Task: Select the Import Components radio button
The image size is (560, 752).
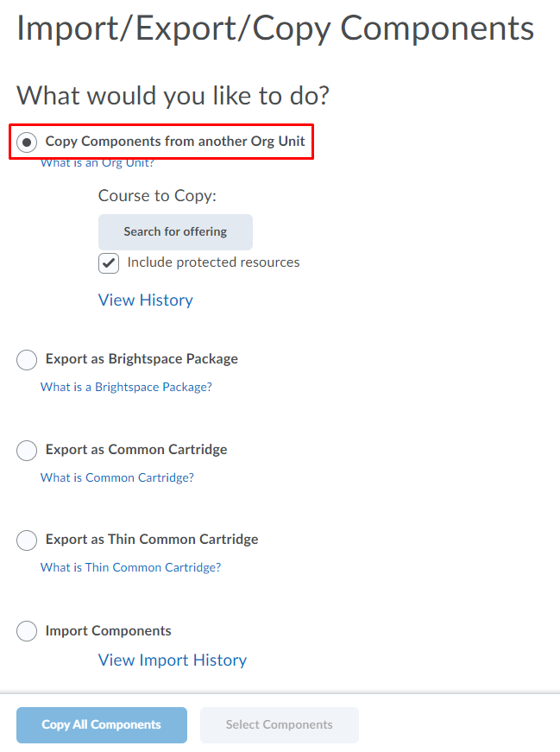Action: click(27, 632)
